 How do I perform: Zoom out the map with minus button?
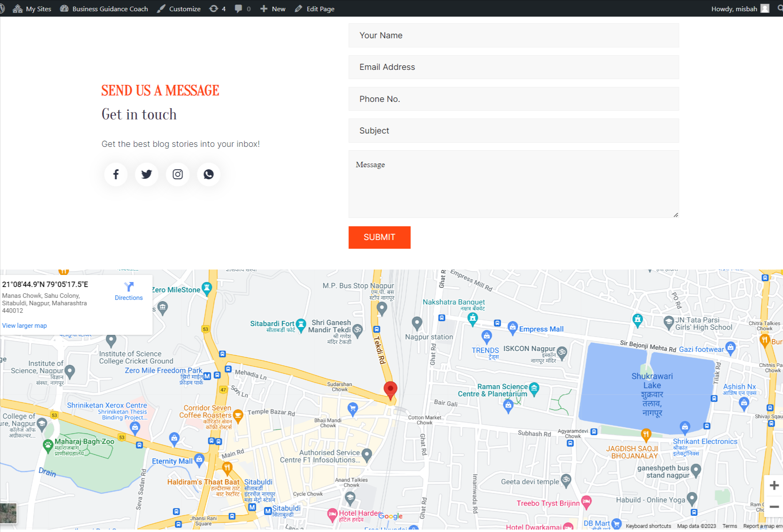(x=774, y=507)
